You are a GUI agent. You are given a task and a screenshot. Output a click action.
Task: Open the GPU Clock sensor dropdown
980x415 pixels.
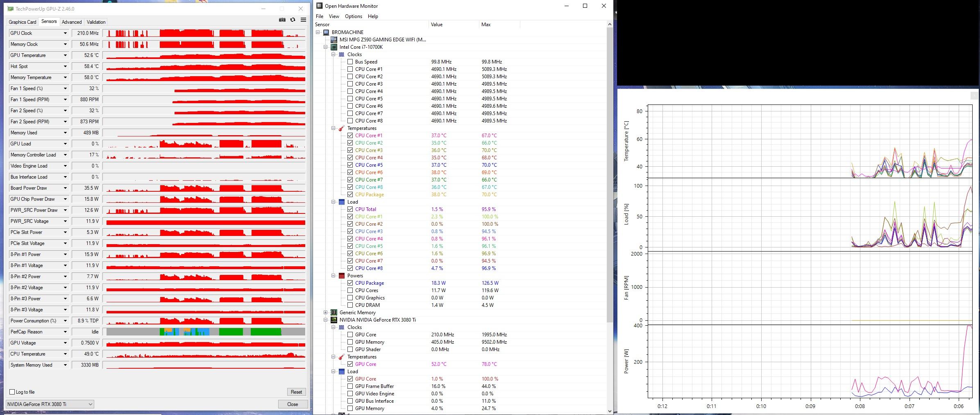65,33
